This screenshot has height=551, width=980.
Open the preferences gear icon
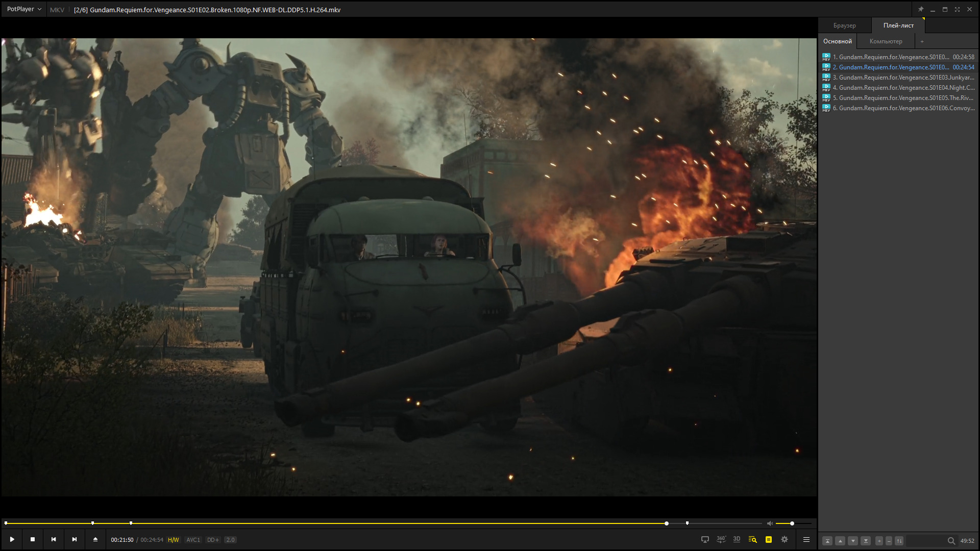(x=785, y=539)
